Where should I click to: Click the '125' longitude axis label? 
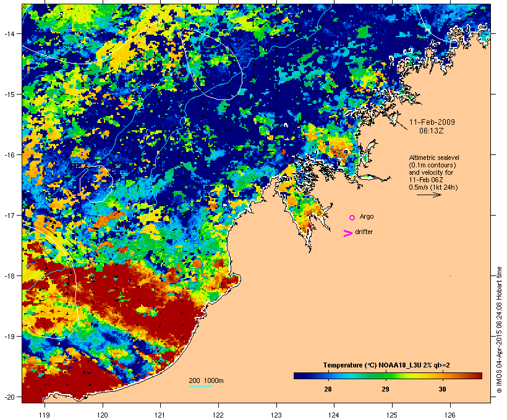click(x=392, y=415)
